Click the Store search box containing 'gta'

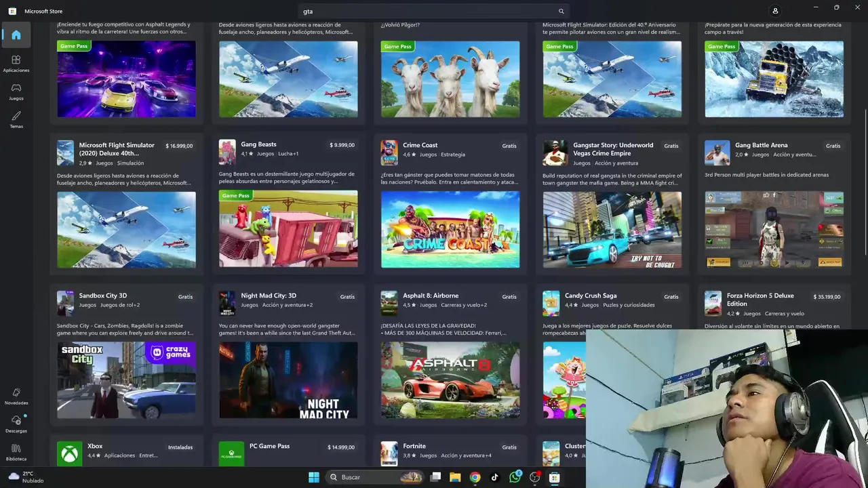coord(433,11)
